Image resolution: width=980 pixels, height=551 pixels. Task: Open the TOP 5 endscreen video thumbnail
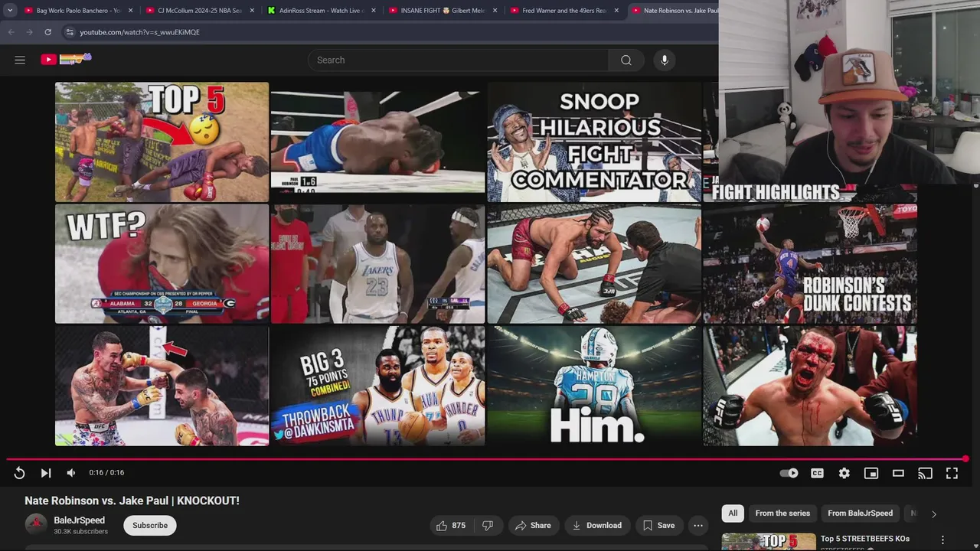click(x=162, y=142)
